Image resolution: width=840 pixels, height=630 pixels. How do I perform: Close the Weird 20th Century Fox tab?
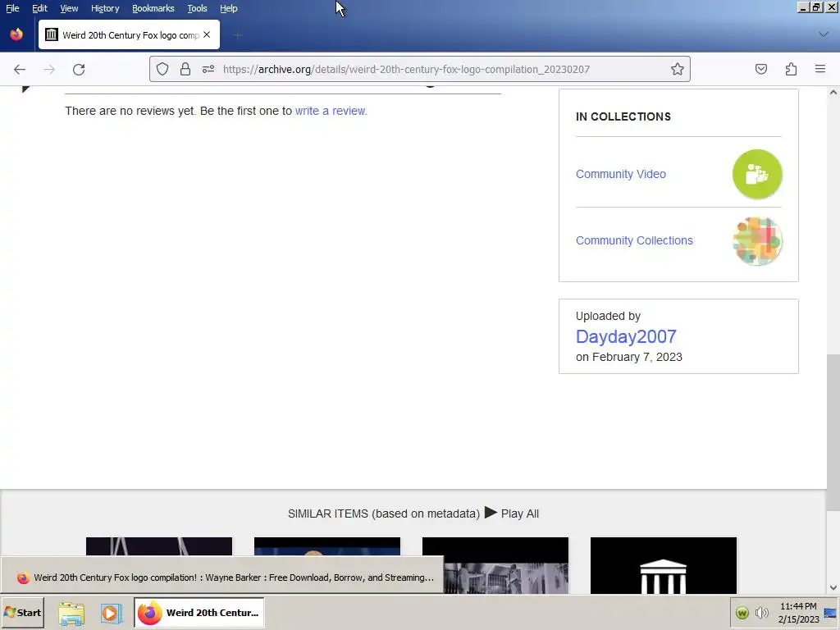click(207, 34)
